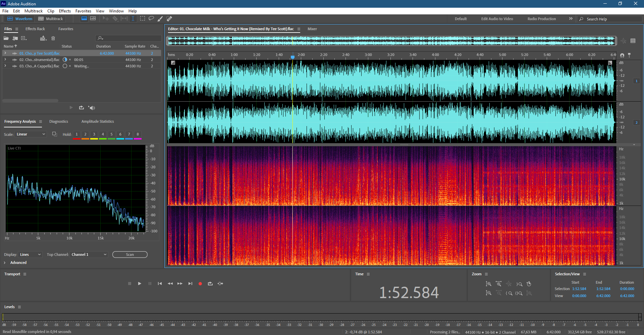Click the Default workspace button
The height and width of the screenshot is (335, 644).
461,19
